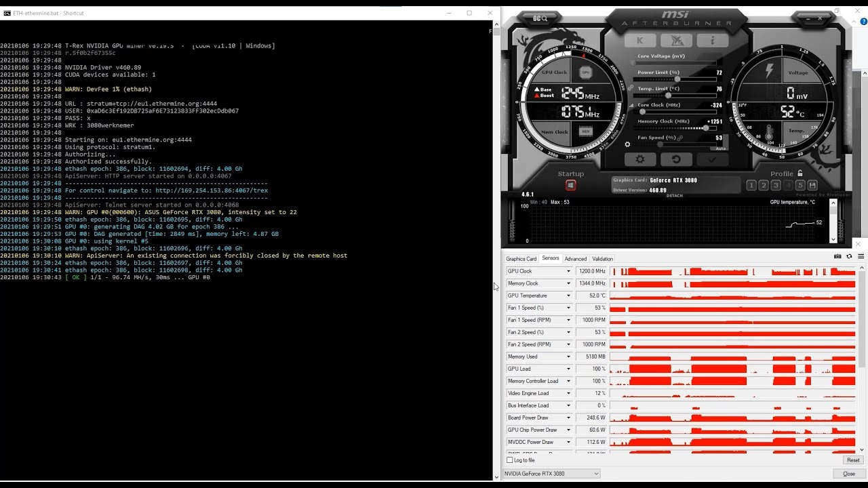Select profile slot 1
Image resolution: width=868 pixels, height=488 pixels.
point(751,186)
